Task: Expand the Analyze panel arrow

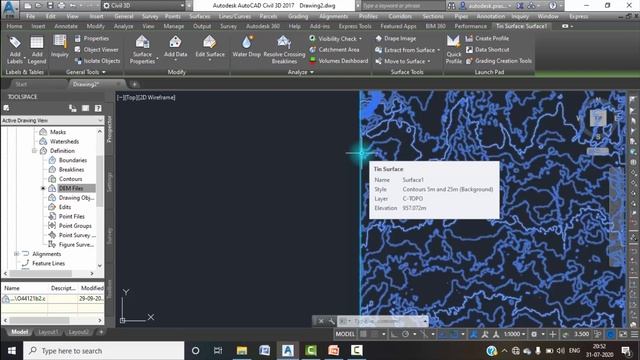Action: click(312, 72)
